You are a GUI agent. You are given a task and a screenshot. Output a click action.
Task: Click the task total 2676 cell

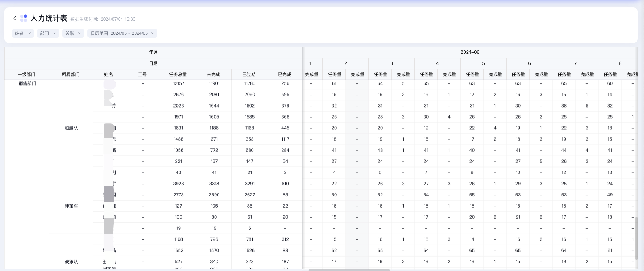pos(179,95)
